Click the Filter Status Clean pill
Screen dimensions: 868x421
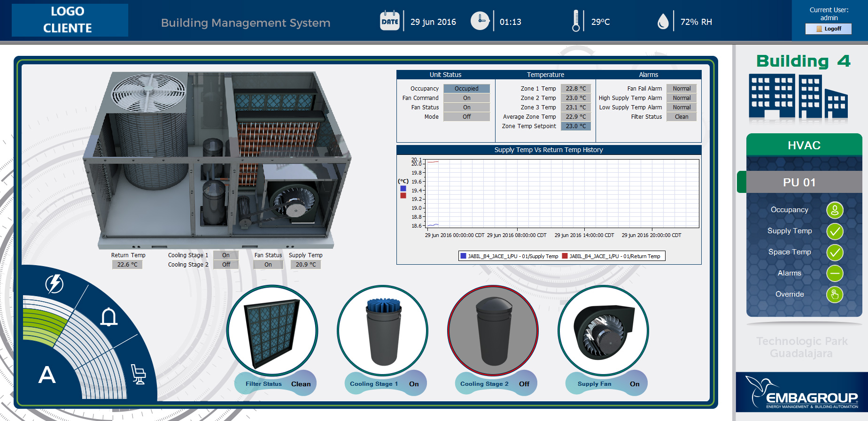tap(276, 383)
